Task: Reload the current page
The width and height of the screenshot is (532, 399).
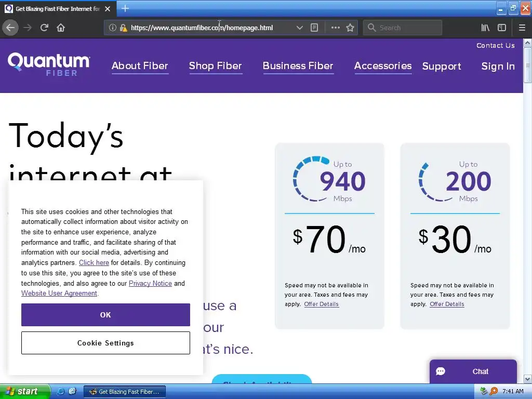Action: (x=44, y=28)
